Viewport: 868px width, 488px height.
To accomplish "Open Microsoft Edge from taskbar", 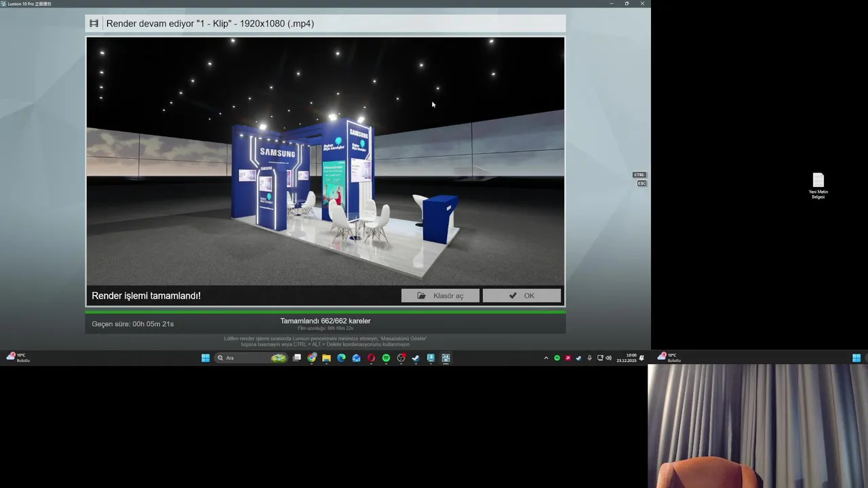I will 341,358.
